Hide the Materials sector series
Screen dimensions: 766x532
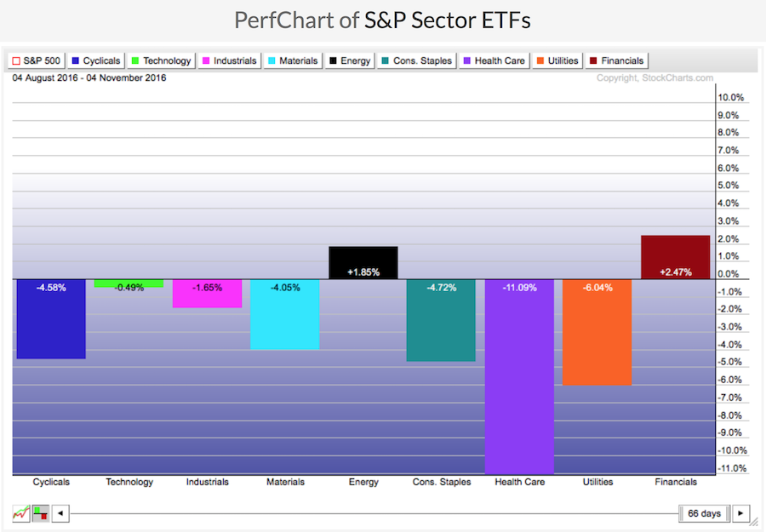(294, 60)
